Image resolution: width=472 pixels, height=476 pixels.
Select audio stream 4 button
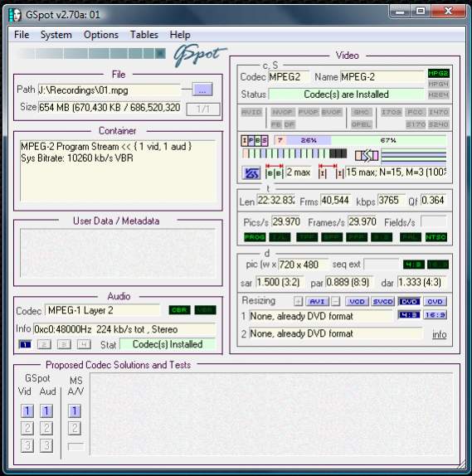tap(84, 344)
